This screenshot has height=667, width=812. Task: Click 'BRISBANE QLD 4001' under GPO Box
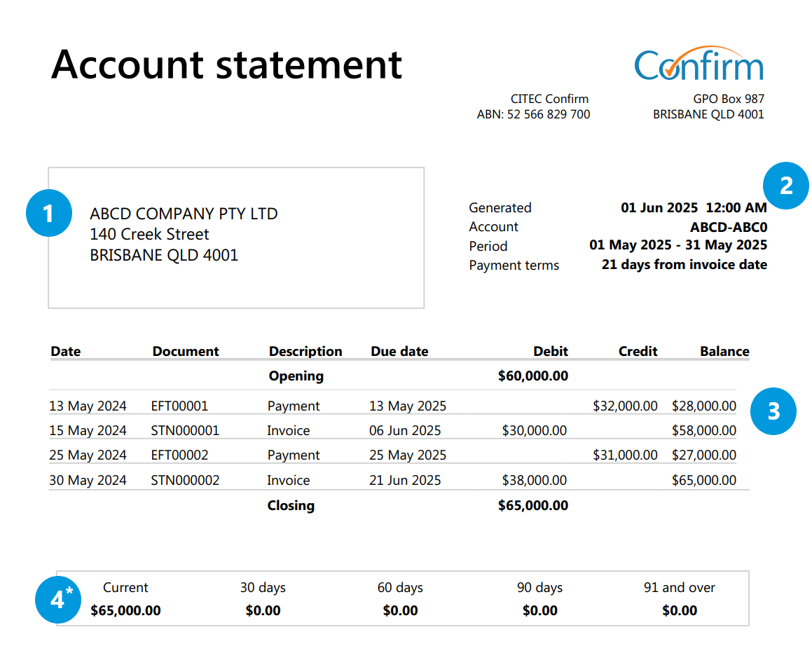point(708,114)
